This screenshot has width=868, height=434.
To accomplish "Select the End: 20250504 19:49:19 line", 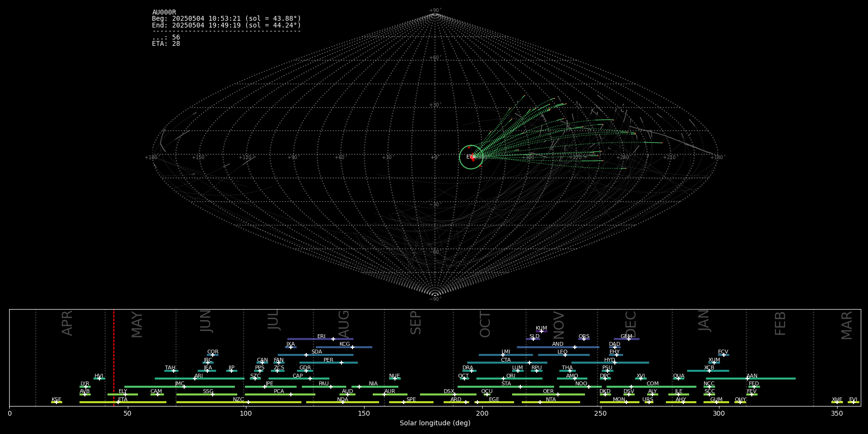I will 226,25.
